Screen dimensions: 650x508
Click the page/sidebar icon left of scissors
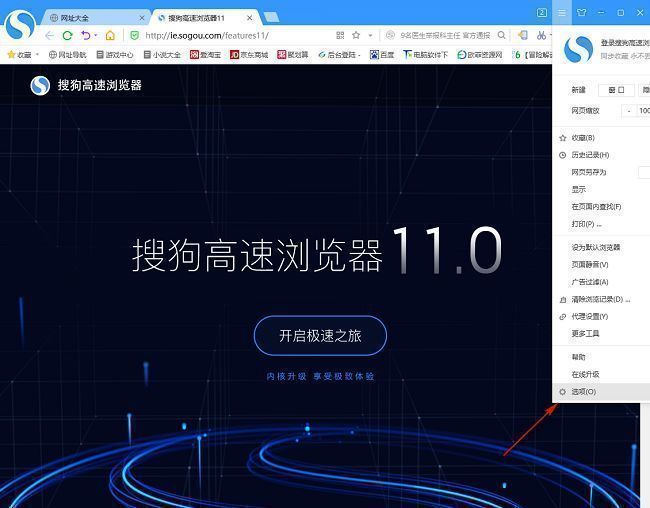(523, 35)
